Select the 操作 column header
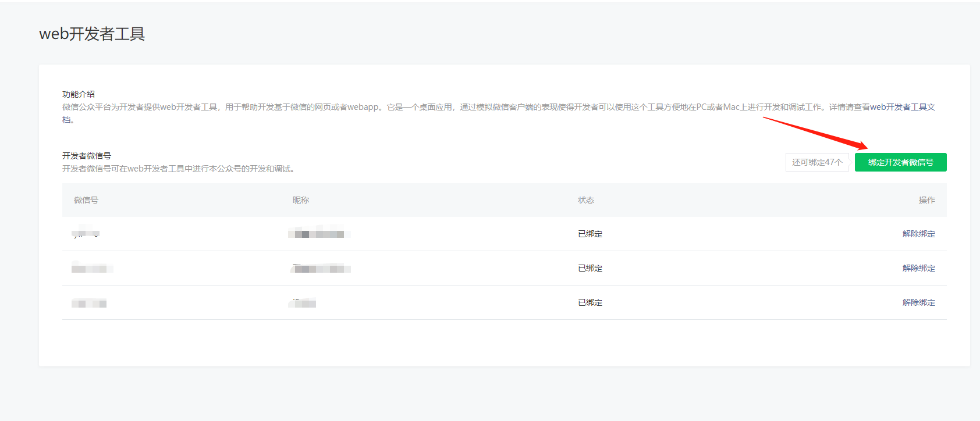This screenshot has height=421, width=980. click(x=927, y=200)
